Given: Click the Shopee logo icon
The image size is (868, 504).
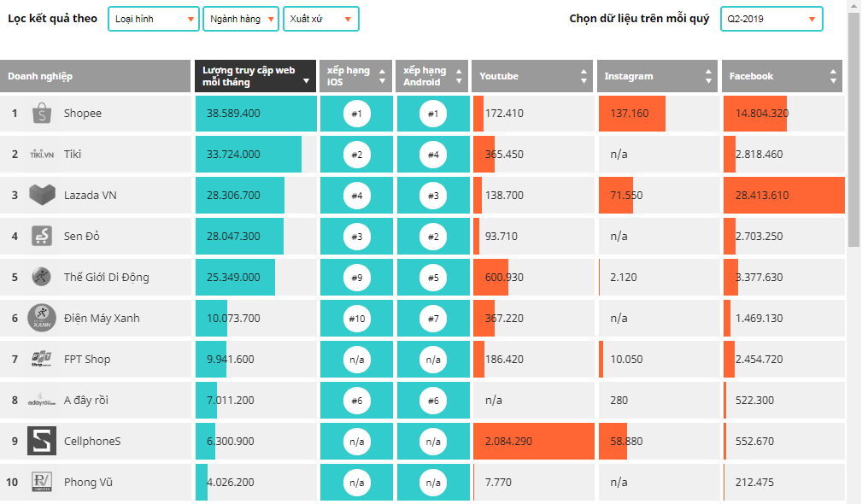Looking at the screenshot, I should pyautogui.click(x=42, y=113).
